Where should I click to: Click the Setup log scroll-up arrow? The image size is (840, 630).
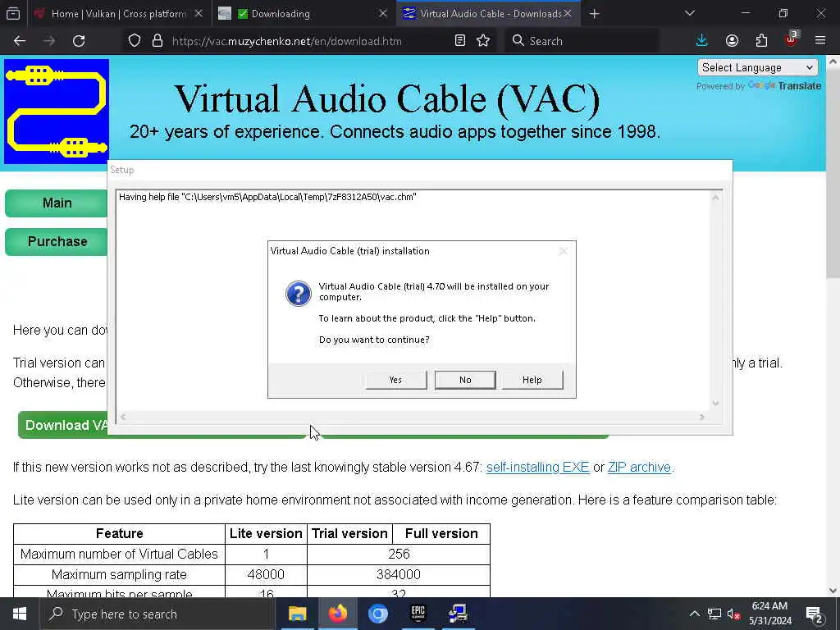715,198
